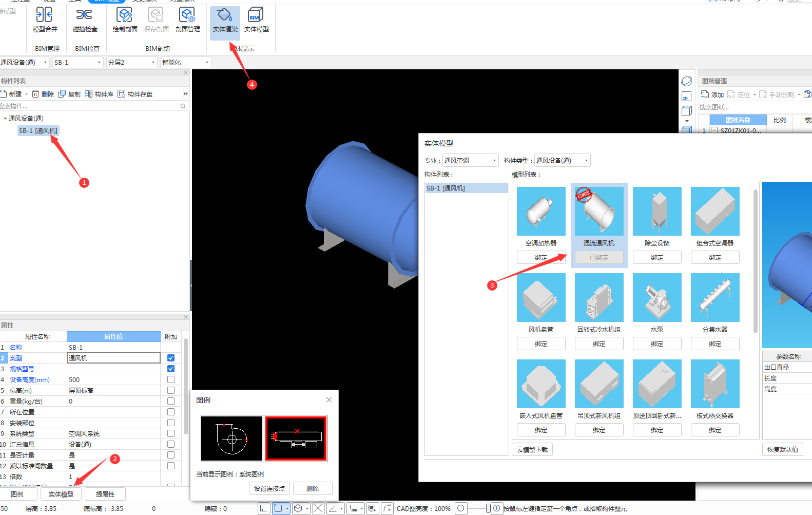Click the cross X icon in status bar
Screen dimensions: 812x515
(318, 508)
